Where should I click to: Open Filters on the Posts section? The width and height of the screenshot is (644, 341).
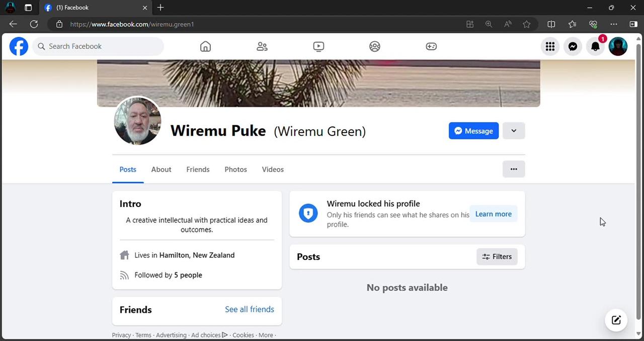point(497,256)
